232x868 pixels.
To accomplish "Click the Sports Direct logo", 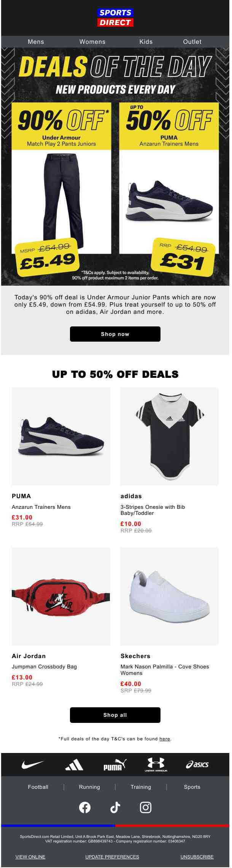I will [x=115, y=18].
